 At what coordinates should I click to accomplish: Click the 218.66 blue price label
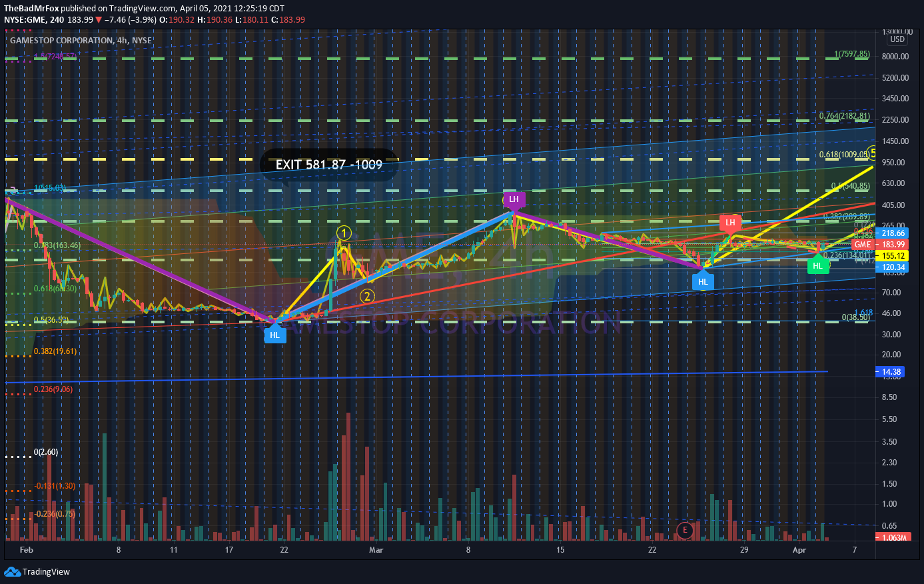[893, 233]
